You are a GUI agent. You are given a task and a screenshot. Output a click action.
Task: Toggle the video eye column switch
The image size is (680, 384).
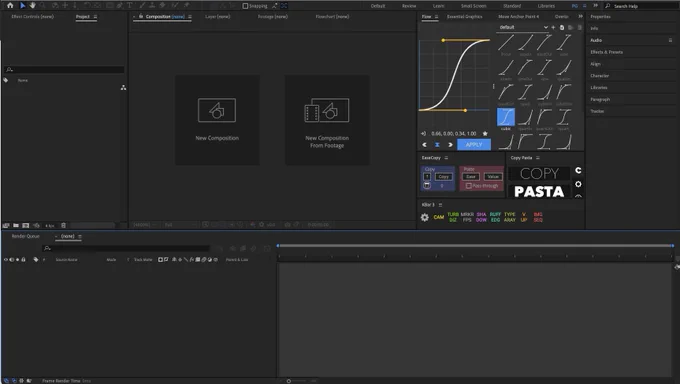click(x=6, y=259)
